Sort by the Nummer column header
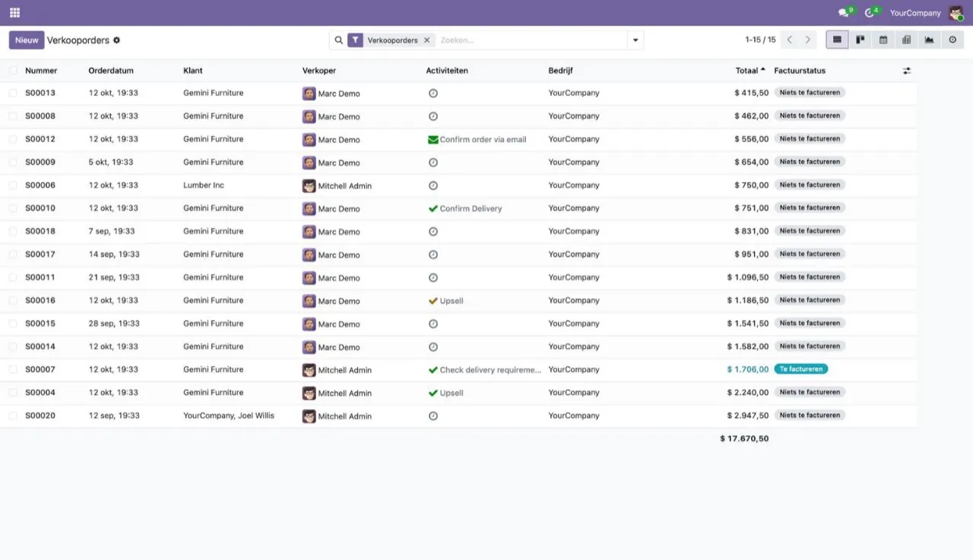 (41, 71)
